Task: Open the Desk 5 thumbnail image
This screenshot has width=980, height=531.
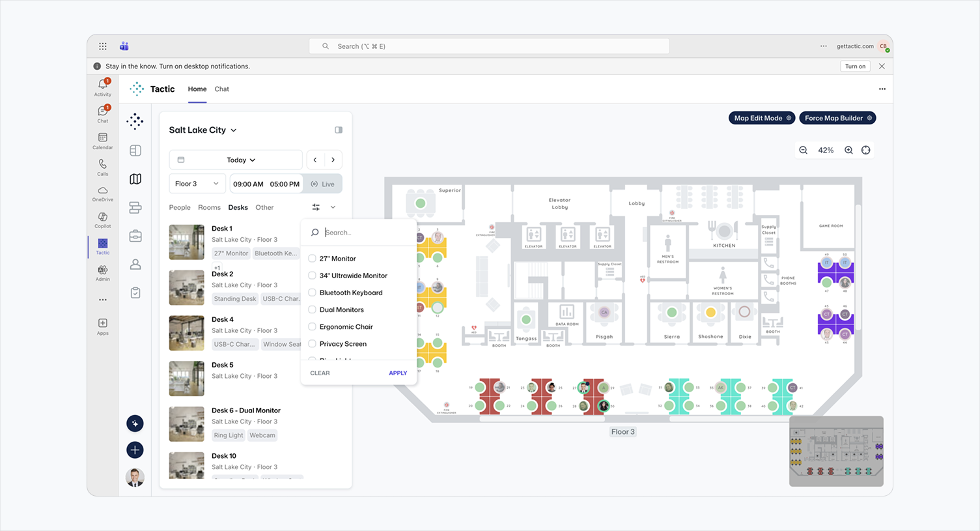Action: coord(186,379)
